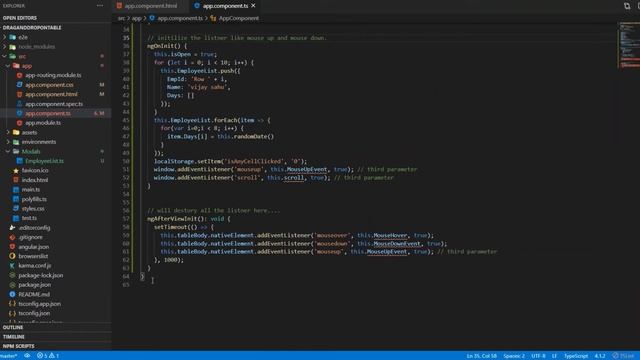The image size is (640, 360).
Task: Open .gitignore file
Action: (x=30, y=237)
